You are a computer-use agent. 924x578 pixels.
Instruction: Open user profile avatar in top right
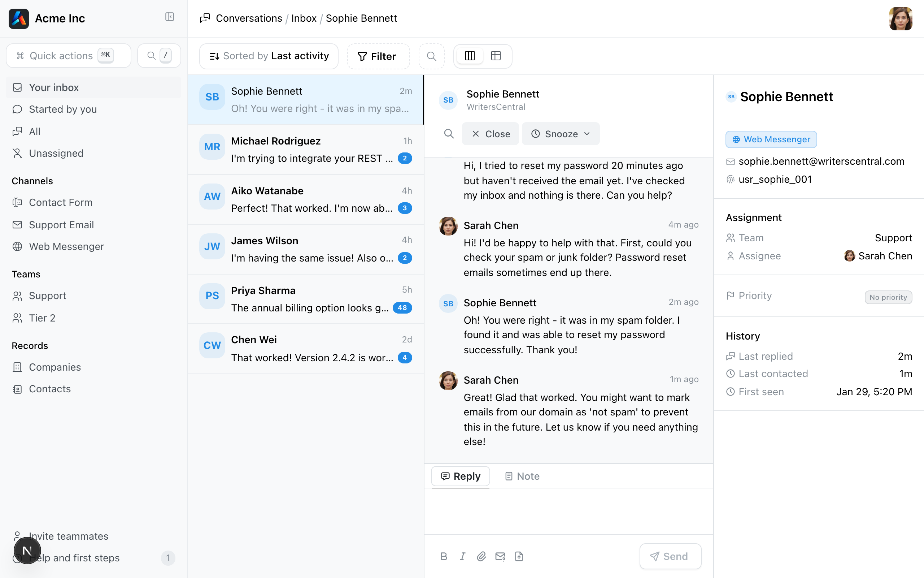pyautogui.click(x=900, y=18)
